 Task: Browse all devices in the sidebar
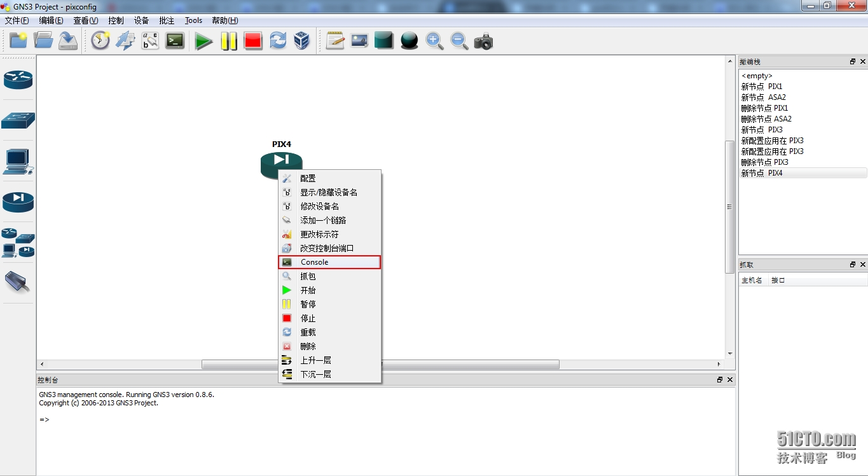[18, 242]
